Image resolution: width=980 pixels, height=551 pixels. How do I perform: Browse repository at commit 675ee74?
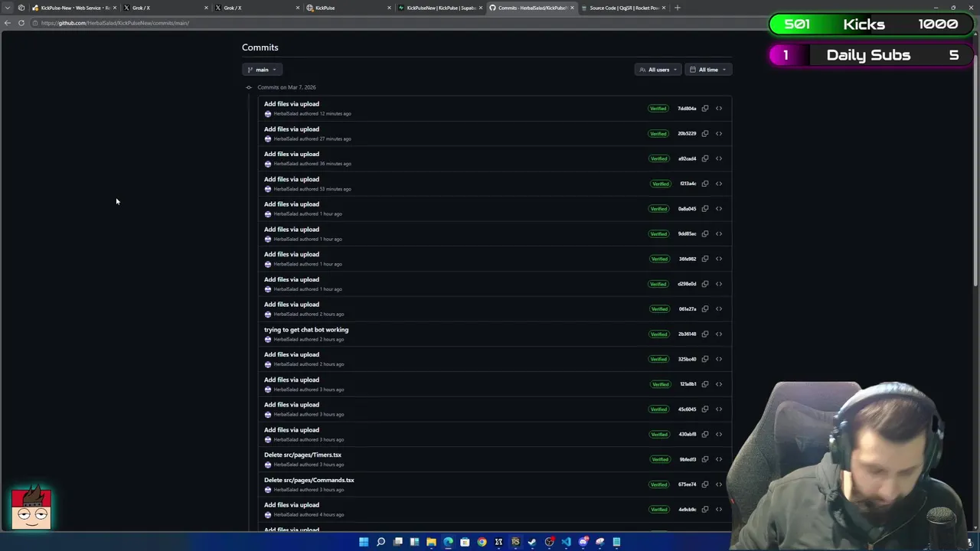[719, 484]
